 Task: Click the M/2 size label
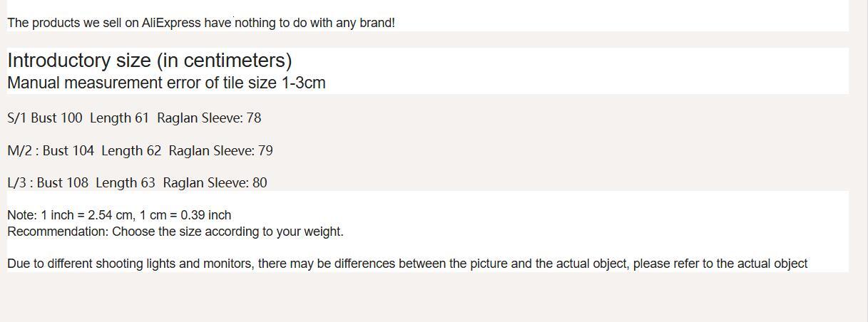(x=20, y=151)
